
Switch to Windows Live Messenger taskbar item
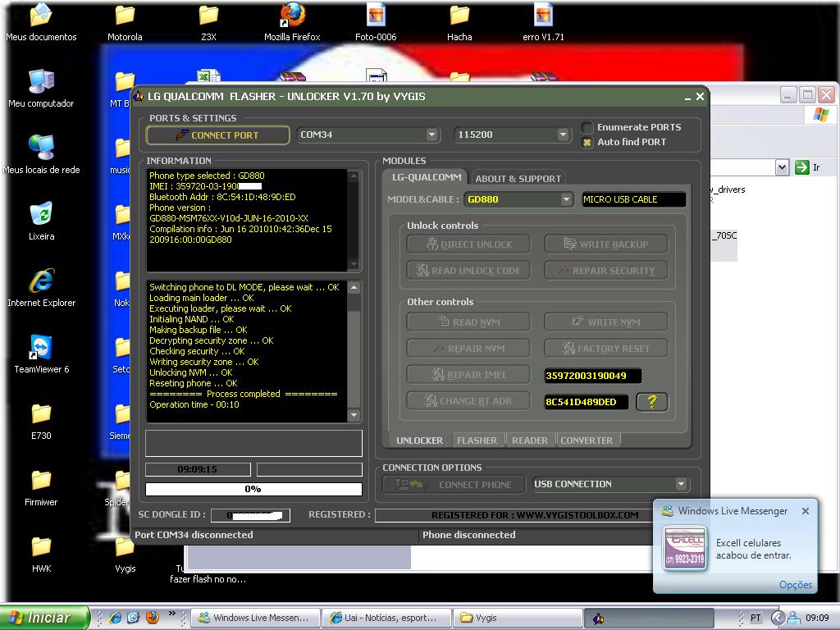click(255, 618)
